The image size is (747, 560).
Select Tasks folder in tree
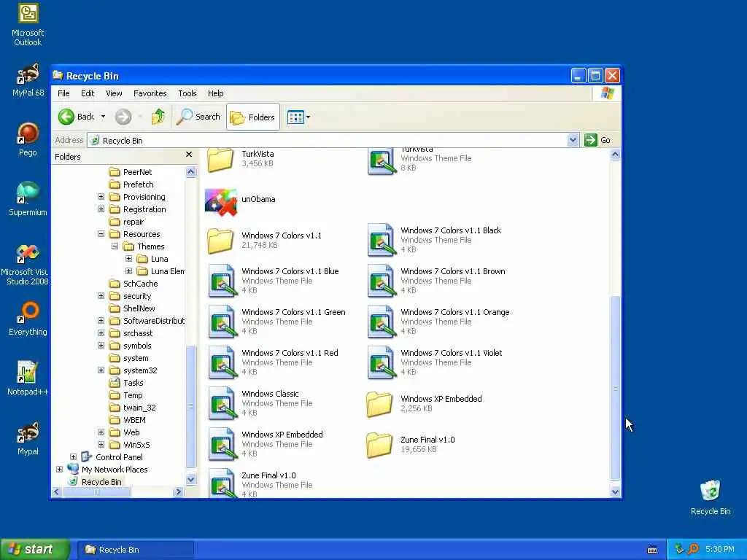126,382
